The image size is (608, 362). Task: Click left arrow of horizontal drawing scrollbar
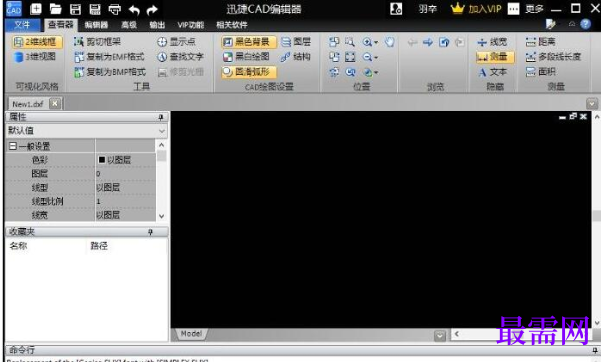click(457, 334)
